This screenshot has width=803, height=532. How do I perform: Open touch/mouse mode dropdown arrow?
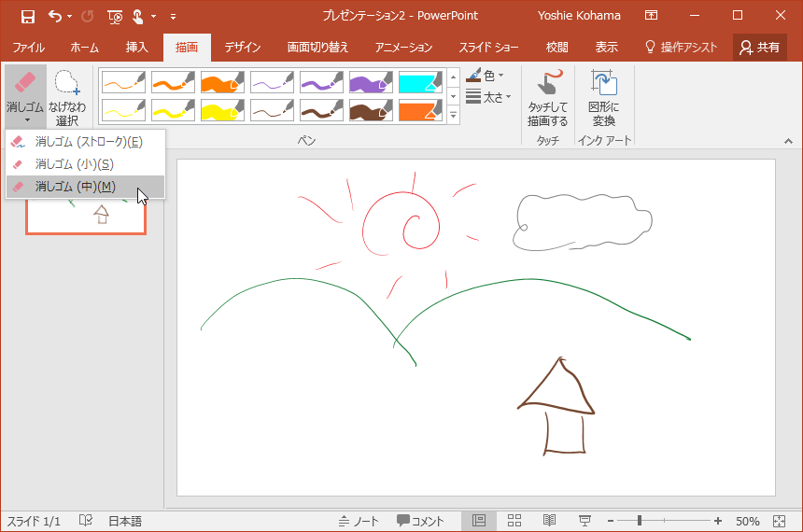(154, 17)
